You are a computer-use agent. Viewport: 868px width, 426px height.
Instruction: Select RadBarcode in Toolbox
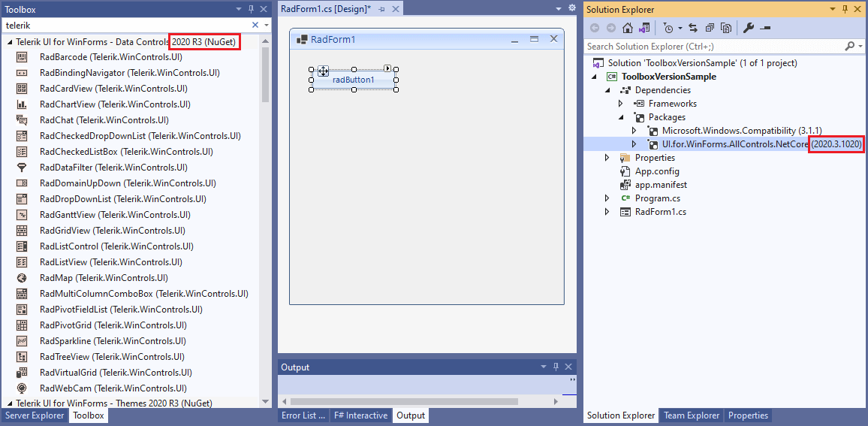pos(110,56)
